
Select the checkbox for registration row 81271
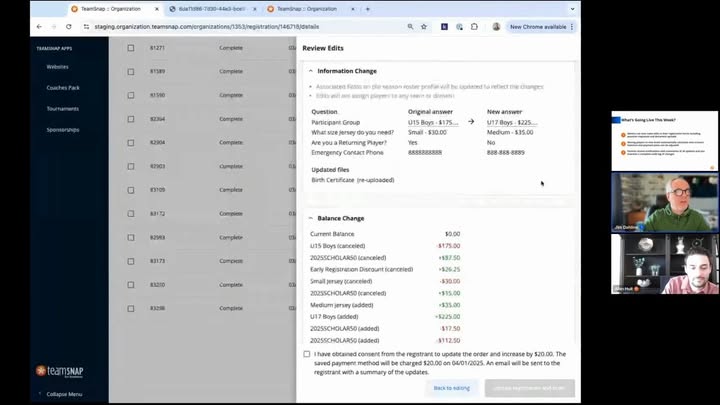tap(130, 48)
